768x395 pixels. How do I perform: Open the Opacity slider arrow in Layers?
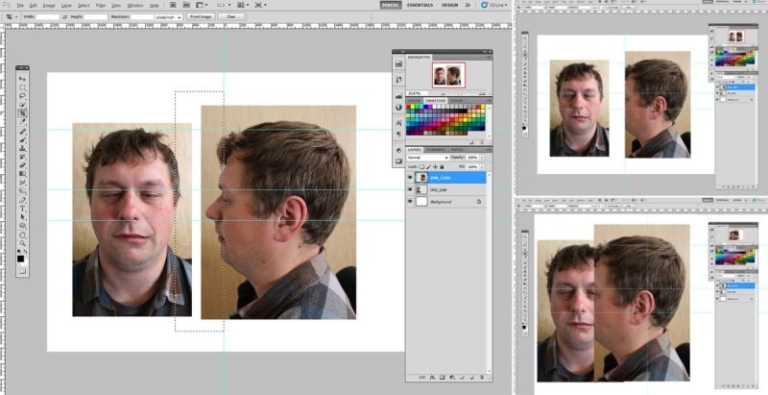pyautogui.click(x=482, y=158)
